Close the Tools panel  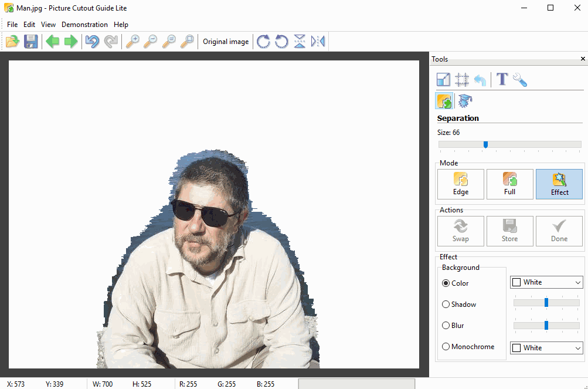[x=583, y=59]
